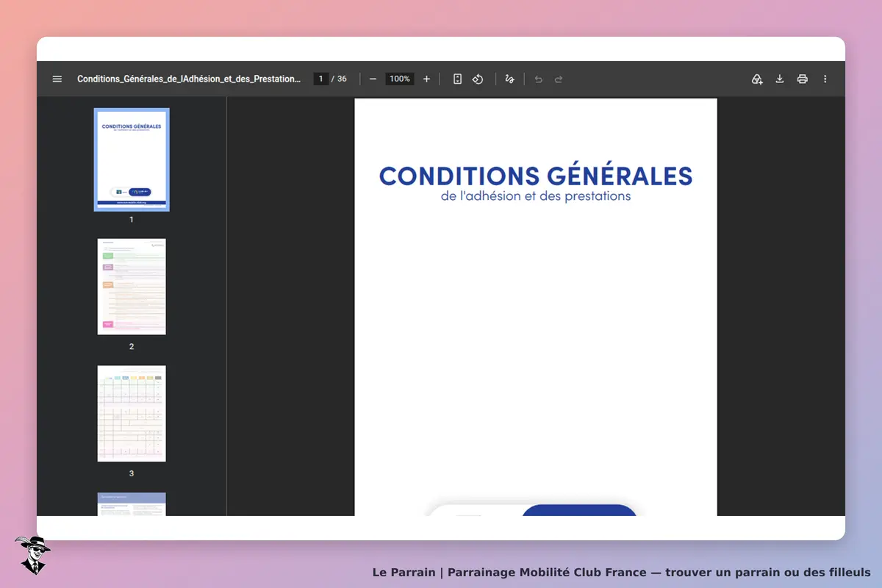Open the page 2 thumbnail

132,287
